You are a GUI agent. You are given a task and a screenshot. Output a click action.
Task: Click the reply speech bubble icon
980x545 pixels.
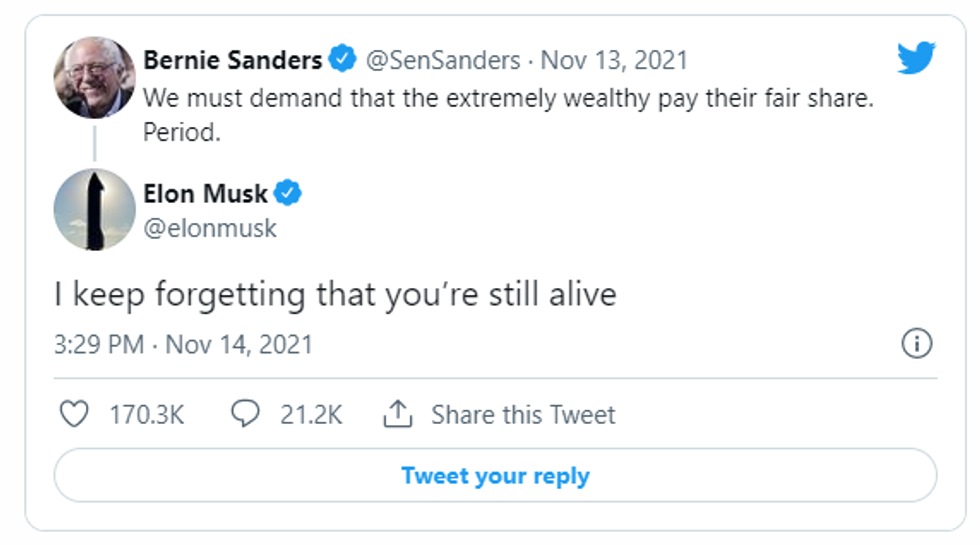coord(245,414)
